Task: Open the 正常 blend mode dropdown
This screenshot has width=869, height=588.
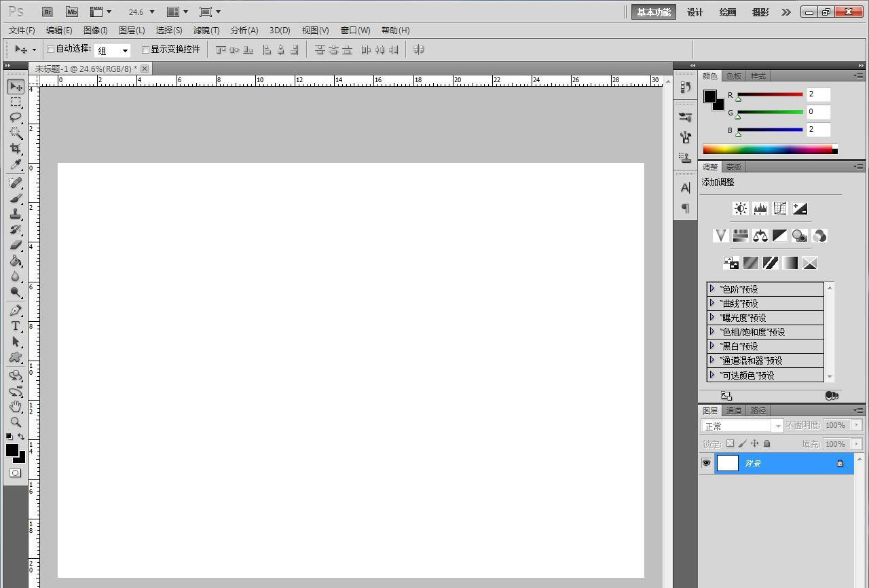Action: (742, 426)
